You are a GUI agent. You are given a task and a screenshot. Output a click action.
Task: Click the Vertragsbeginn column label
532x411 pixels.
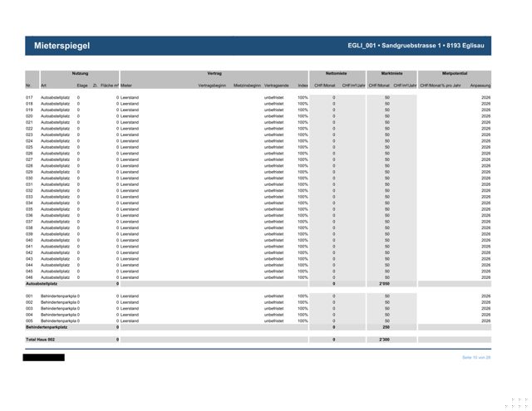tap(212, 86)
